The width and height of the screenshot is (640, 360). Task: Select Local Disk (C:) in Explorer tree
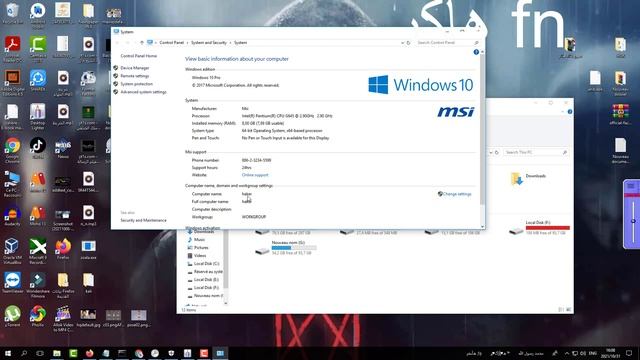pos(206,264)
